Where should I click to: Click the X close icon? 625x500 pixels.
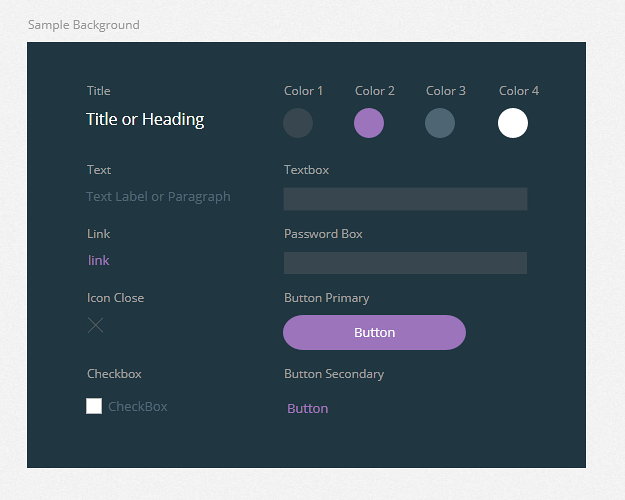click(x=95, y=325)
